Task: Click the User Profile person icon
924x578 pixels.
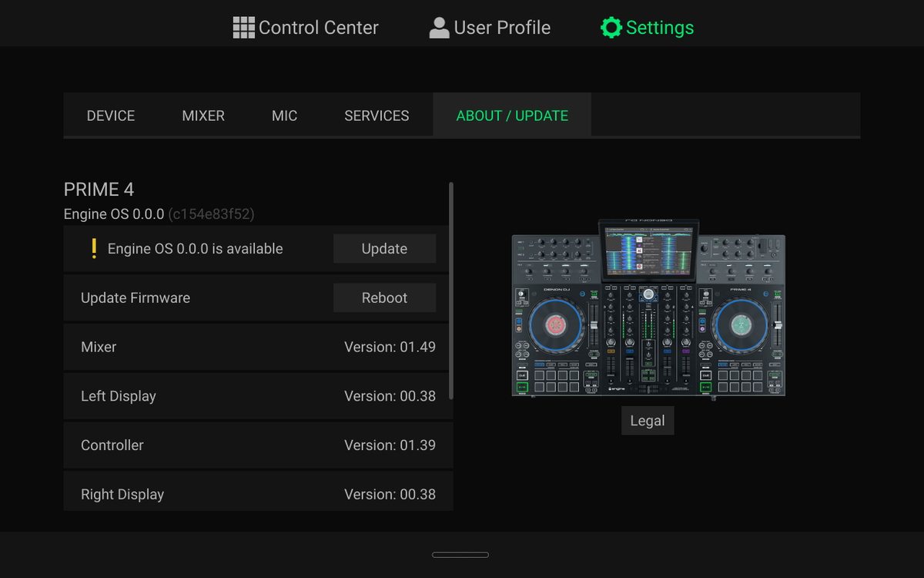Action: [x=439, y=28]
